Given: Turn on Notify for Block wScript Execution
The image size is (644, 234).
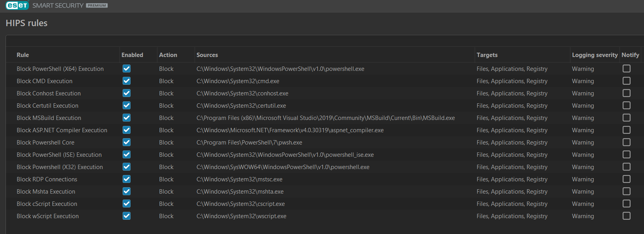Looking at the screenshot, I should pyautogui.click(x=626, y=216).
